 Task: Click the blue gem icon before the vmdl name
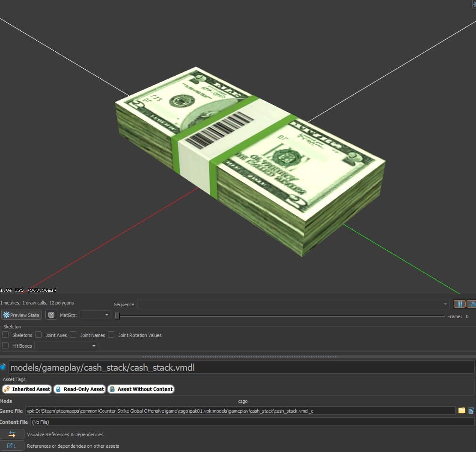pyautogui.click(x=4, y=366)
